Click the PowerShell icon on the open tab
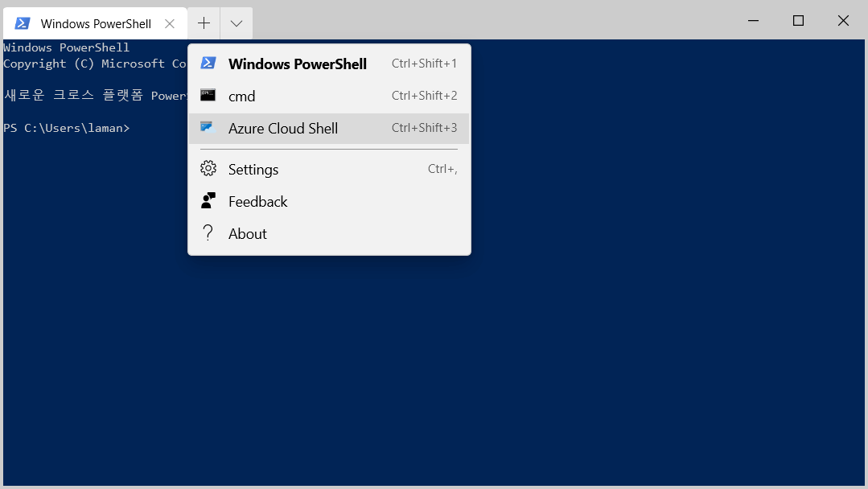This screenshot has height=489, width=868. tap(23, 23)
